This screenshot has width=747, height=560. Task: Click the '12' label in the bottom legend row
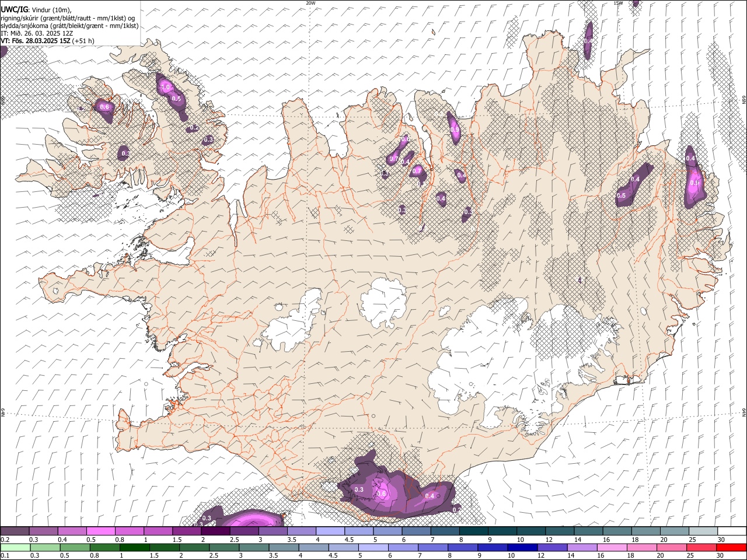pyautogui.click(x=540, y=556)
